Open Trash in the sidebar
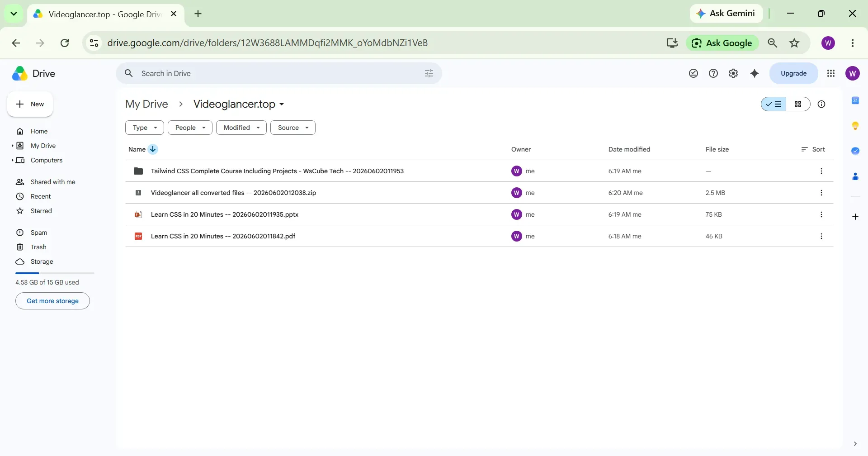Screen dimensions: 868x456 point(38,247)
